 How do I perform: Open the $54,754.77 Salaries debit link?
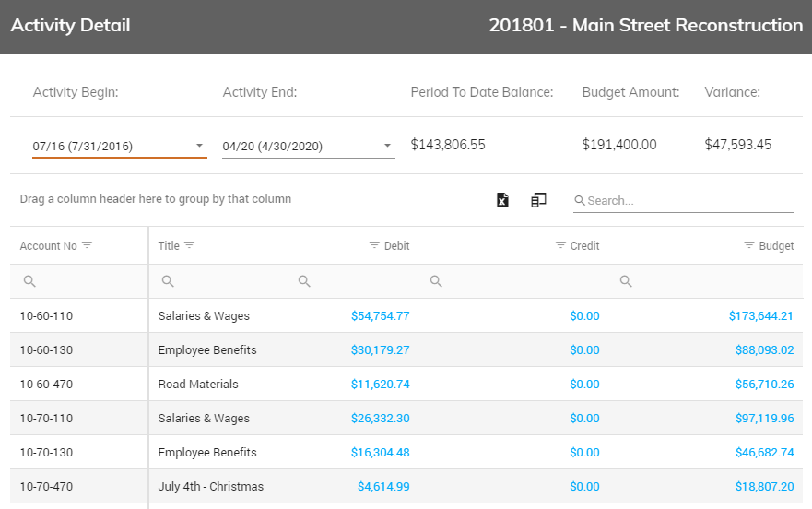coord(380,315)
